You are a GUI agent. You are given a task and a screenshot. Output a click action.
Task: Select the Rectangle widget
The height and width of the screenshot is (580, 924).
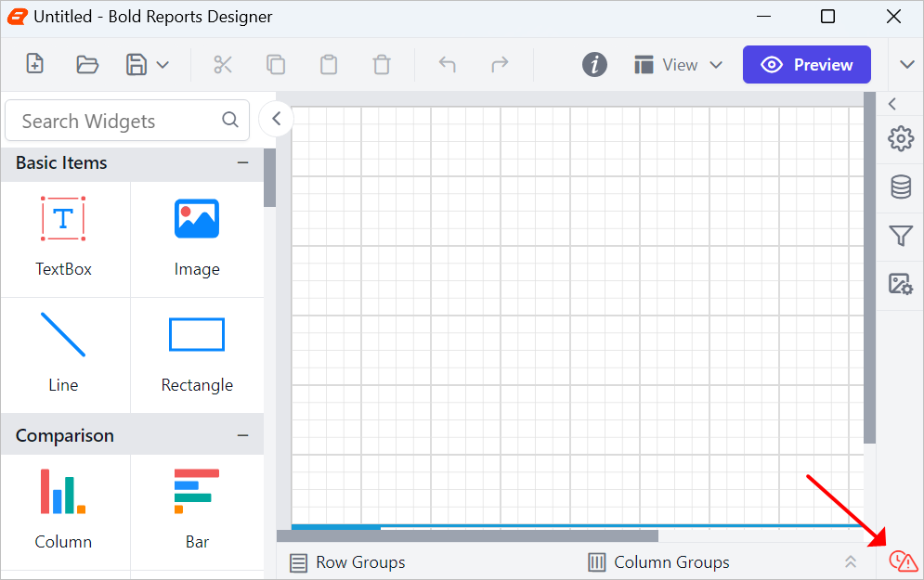coord(197,354)
